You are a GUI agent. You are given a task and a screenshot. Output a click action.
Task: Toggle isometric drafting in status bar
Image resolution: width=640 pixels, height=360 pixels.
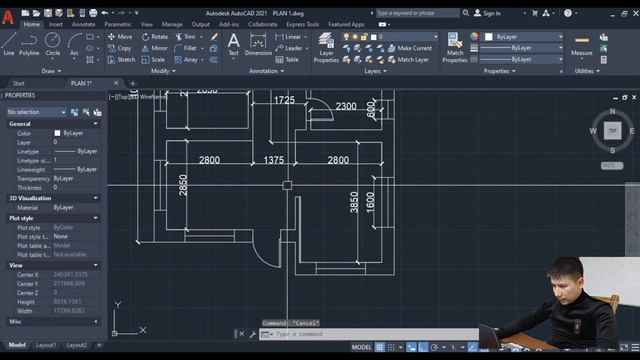(453, 347)
